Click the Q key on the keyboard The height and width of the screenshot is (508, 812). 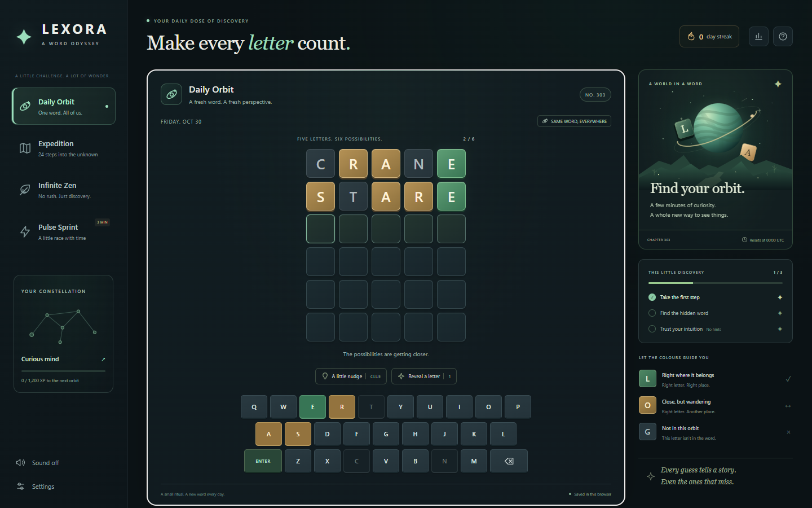pyautogui.click(x=254, y=407)
